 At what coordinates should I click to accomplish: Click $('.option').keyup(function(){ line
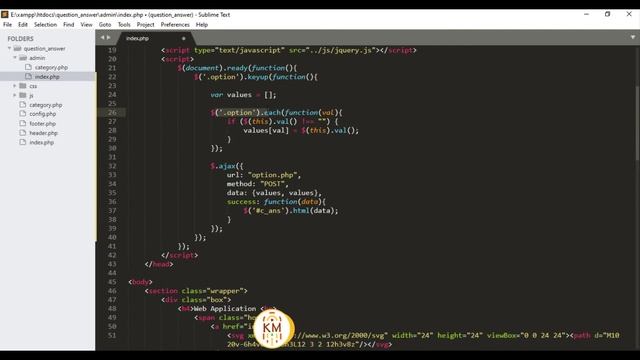256,77
